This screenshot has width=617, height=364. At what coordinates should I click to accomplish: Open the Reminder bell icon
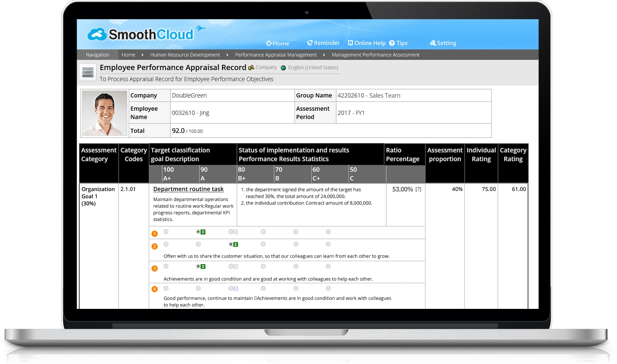(x=309, y=43)
